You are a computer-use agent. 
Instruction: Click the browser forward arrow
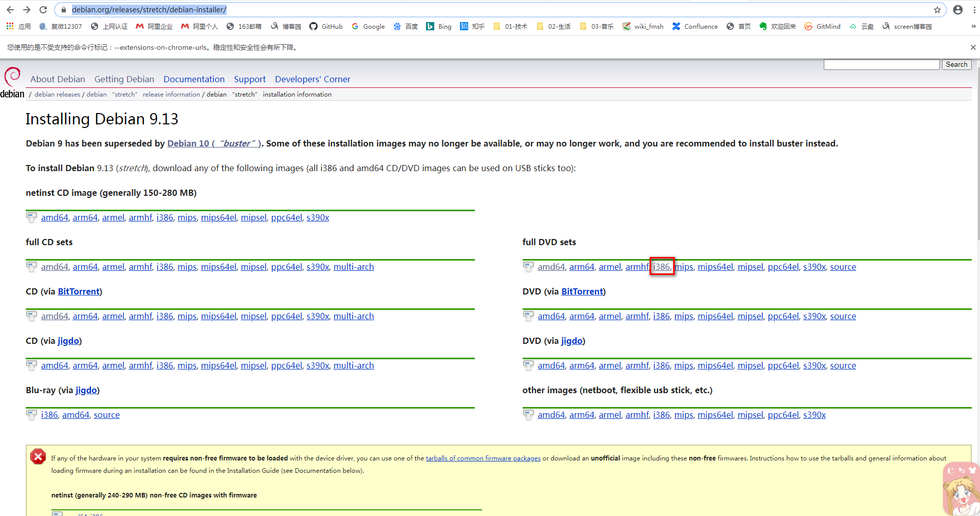[x=27, y=10]
